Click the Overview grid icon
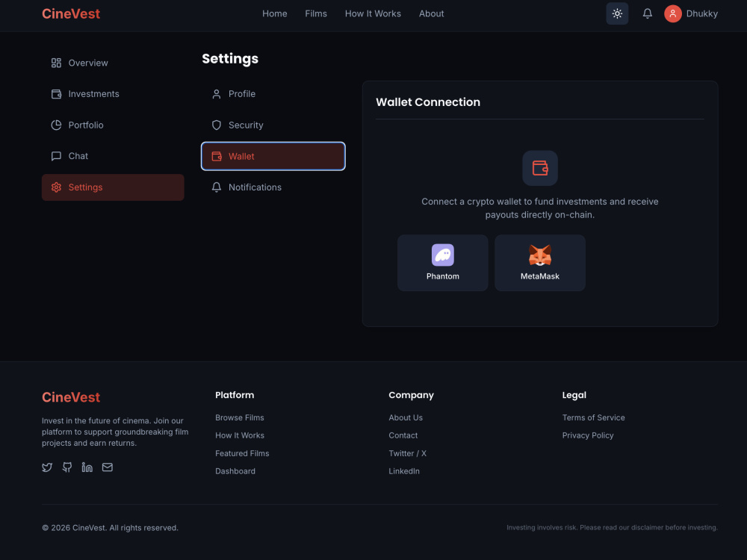 (x=56, y=63)
